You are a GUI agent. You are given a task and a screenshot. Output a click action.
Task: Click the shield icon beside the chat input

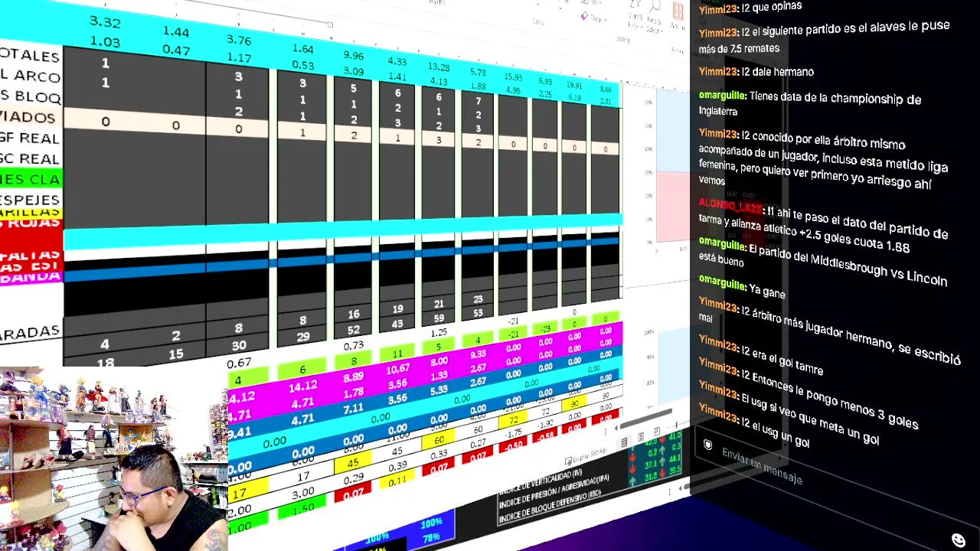click(x=707, y=445)
